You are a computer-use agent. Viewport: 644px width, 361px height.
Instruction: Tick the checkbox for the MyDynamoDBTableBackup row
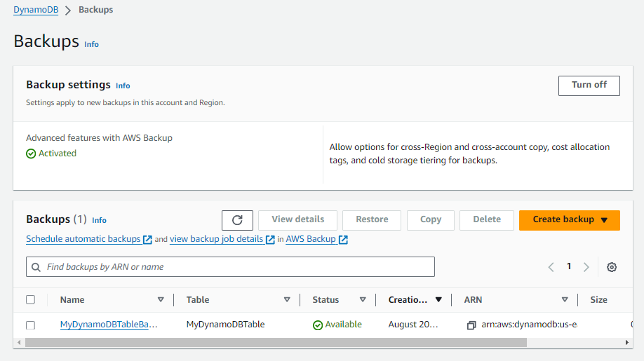click(30, 325)
